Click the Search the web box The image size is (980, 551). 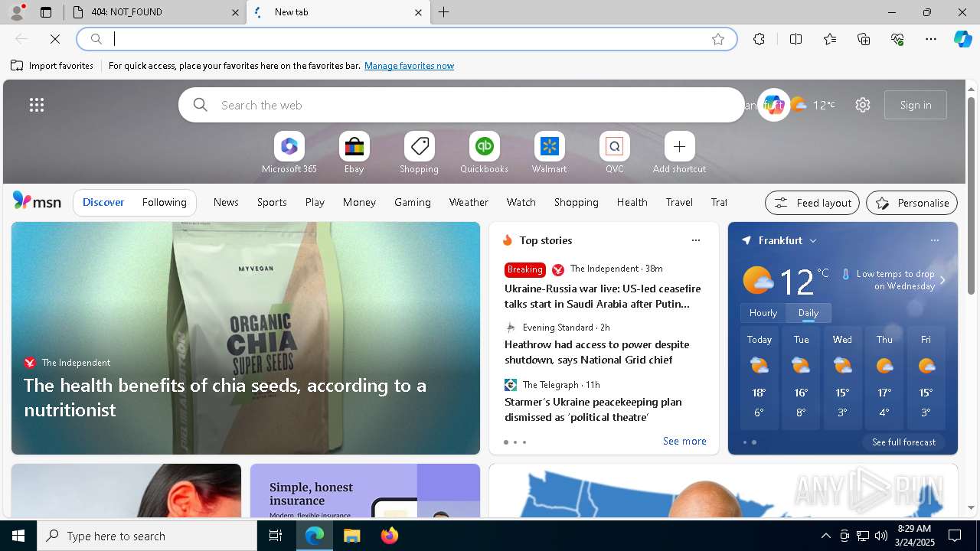[x=462, y=105]
